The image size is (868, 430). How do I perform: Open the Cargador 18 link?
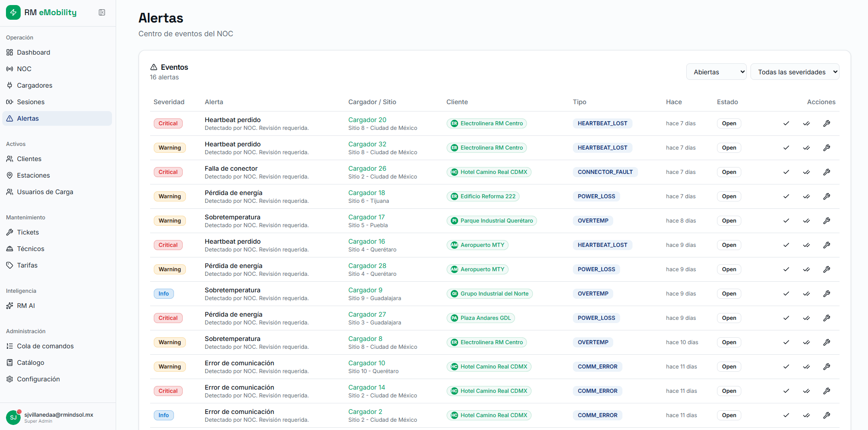click(367, 193)
